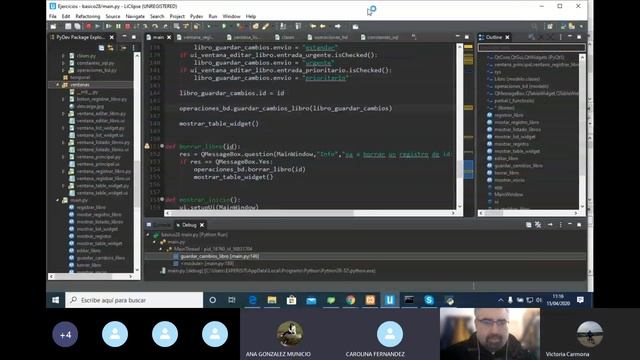This screenshot has height=360, width=640.
Task: Expand ventana_principal.py in explorer
Action: (63, 157)
